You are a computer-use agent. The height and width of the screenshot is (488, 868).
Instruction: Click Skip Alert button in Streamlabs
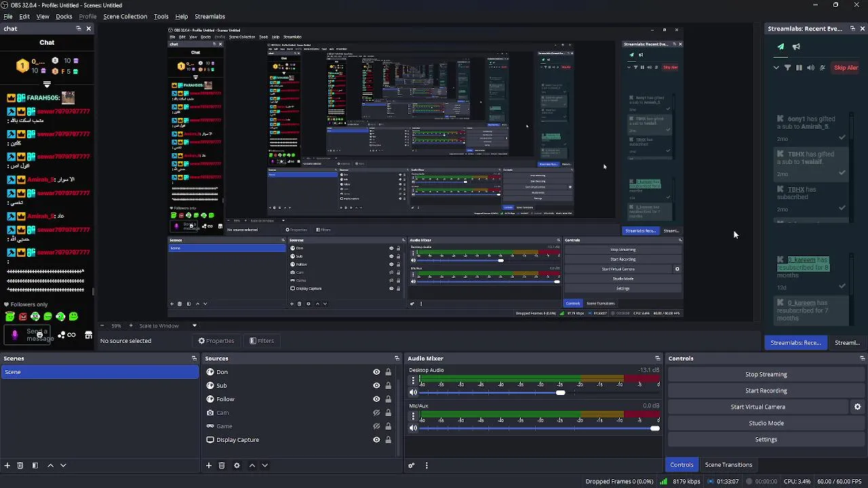(846, 68)
